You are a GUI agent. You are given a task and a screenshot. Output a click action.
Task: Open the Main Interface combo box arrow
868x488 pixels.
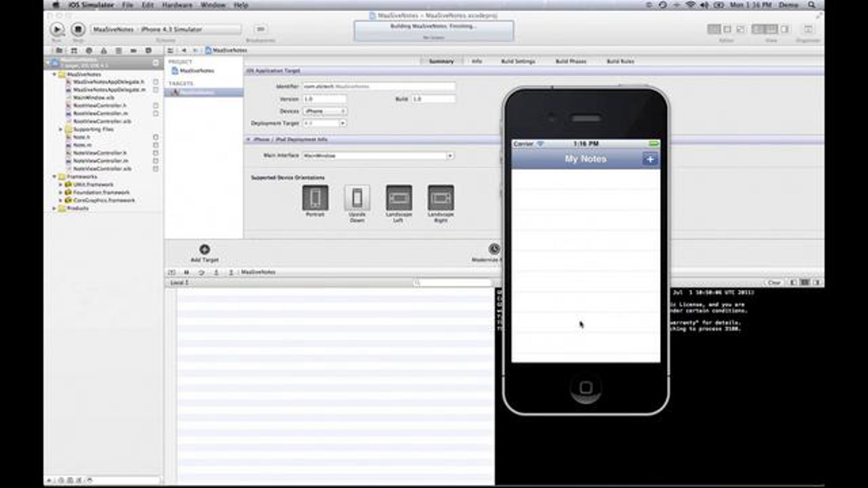[x=450, y=156]
